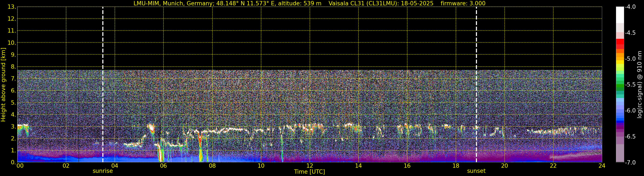Click the 12 hour tick on time axis
Screen dimensions: 644x176
[x=310, y=166]
